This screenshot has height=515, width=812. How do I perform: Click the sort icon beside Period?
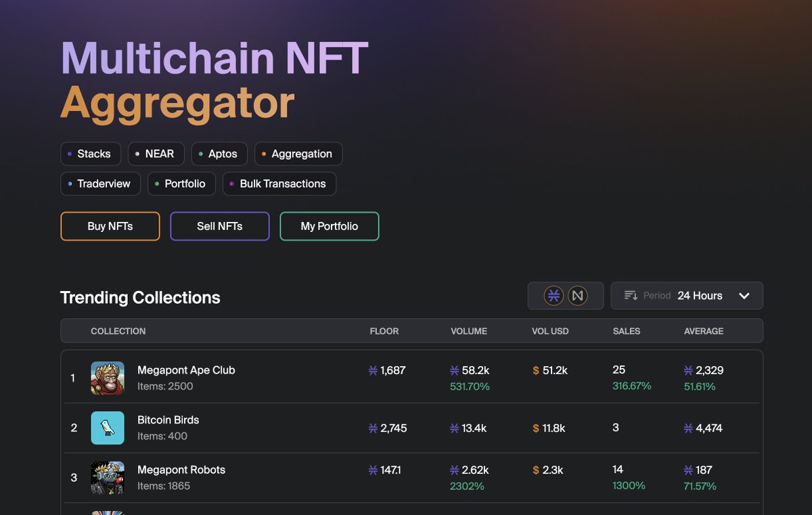pos(631,296)
